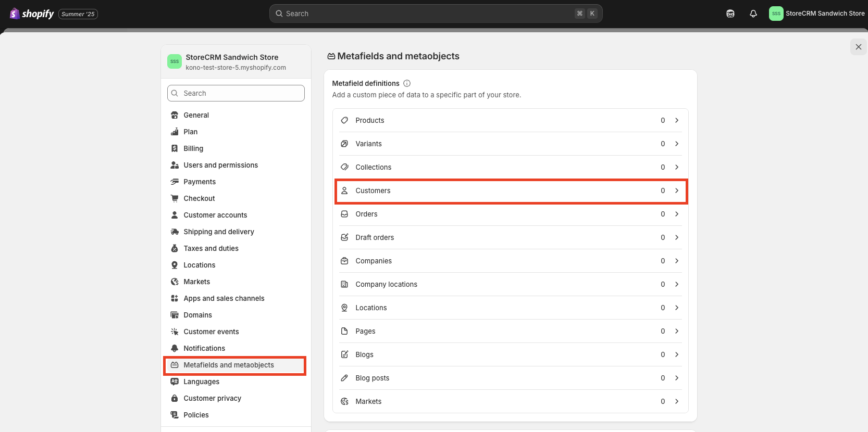Open Shipping and delivery settings
This screenshot has height=432, width=868.
[x=236, y=232]
